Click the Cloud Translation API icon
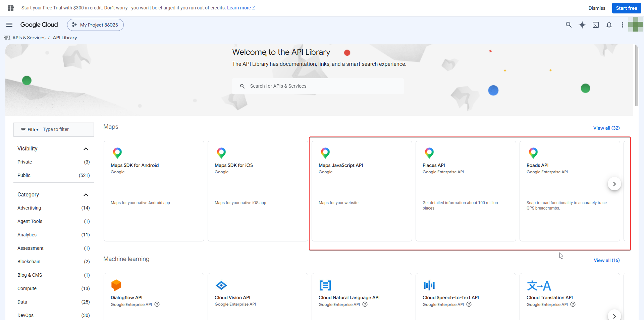 click(539, 286)
